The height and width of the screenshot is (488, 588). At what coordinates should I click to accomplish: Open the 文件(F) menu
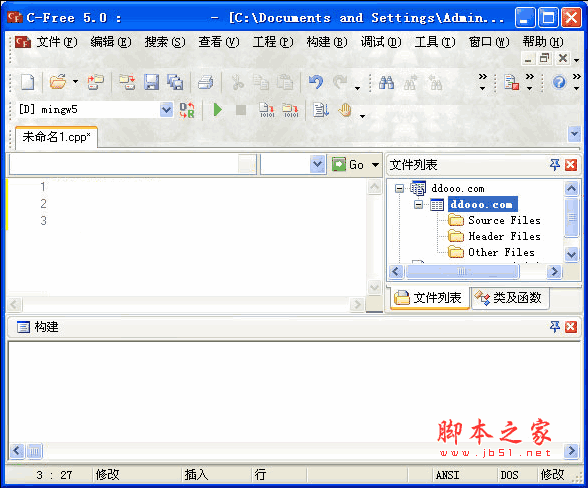click(57, 42)
